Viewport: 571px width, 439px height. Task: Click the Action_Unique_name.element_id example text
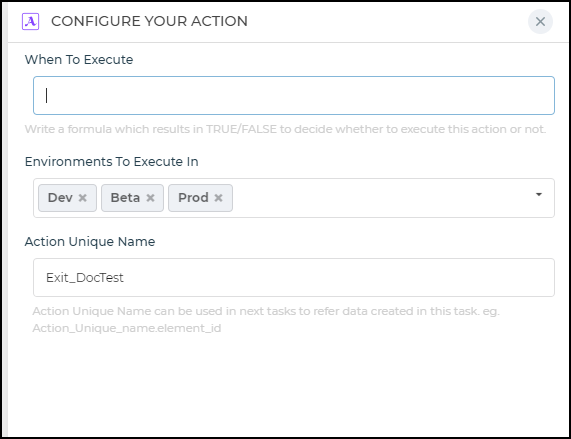(127, 328)
